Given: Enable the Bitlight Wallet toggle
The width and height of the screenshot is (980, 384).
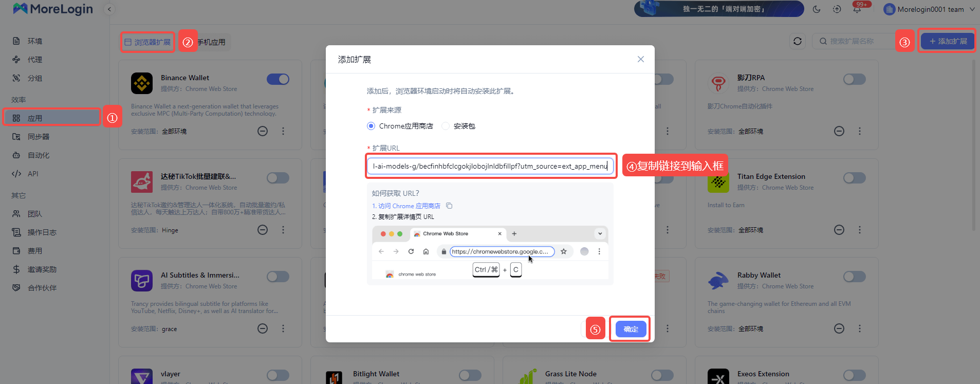Looking at the screenshot, I should pos(470,375).
